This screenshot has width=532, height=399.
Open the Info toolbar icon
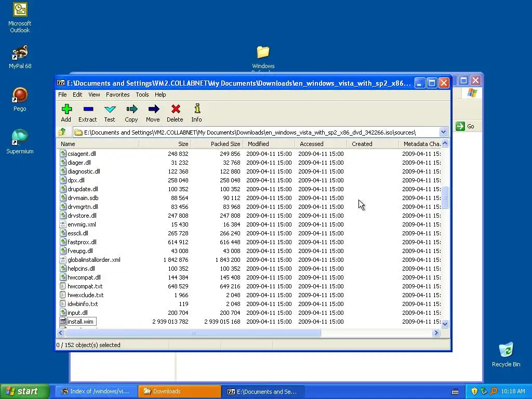[x=197, y=109]
